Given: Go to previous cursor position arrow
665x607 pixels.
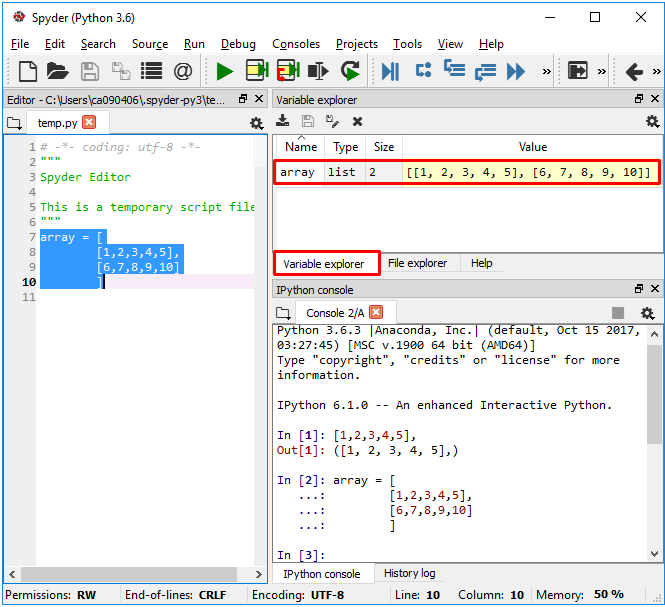Looking at the screenshot, I should click(x=634, y=71).
